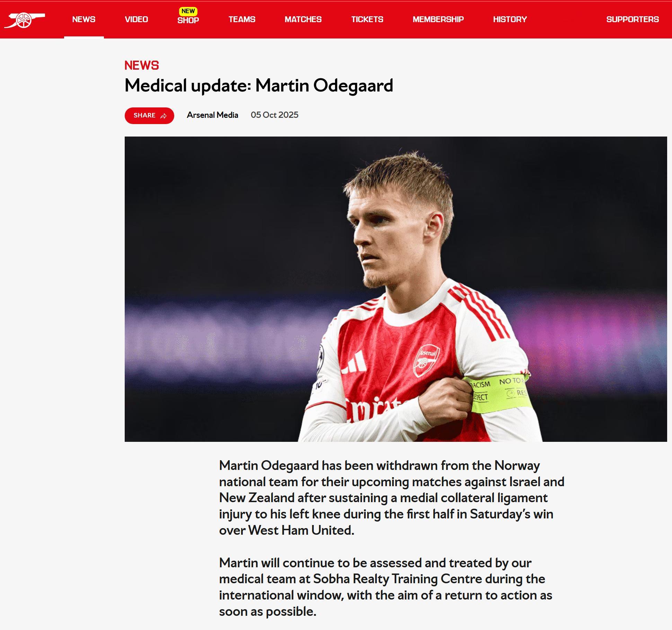Click the 05 Oct 2025 publish date
The width and height of the screenshot is (672, 630).
click(x=274, y=115)
